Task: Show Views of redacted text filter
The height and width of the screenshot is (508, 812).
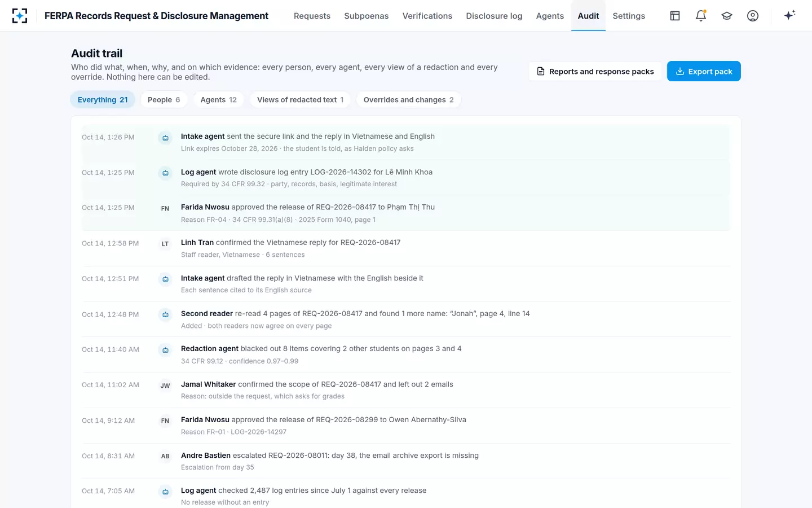Action: point(301,100)
